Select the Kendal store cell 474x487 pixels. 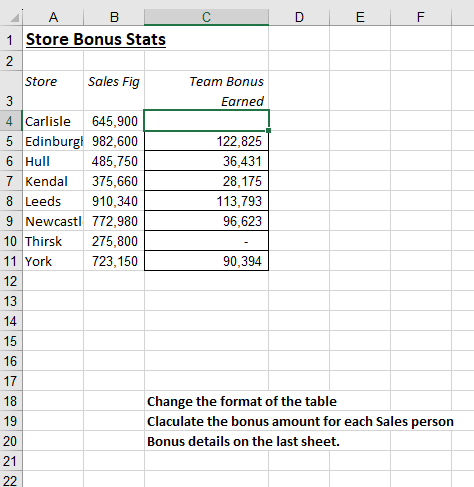coord(53,181)
